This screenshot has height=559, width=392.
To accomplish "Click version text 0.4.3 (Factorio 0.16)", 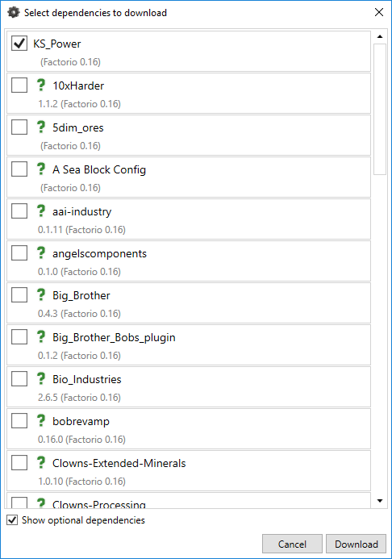I will click(x=80, y=313).
